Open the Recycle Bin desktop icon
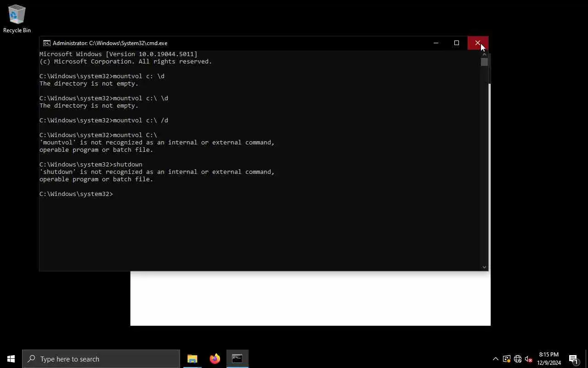Image resolution: width=588 pixels, height=368 pixels. click(17, 19)
